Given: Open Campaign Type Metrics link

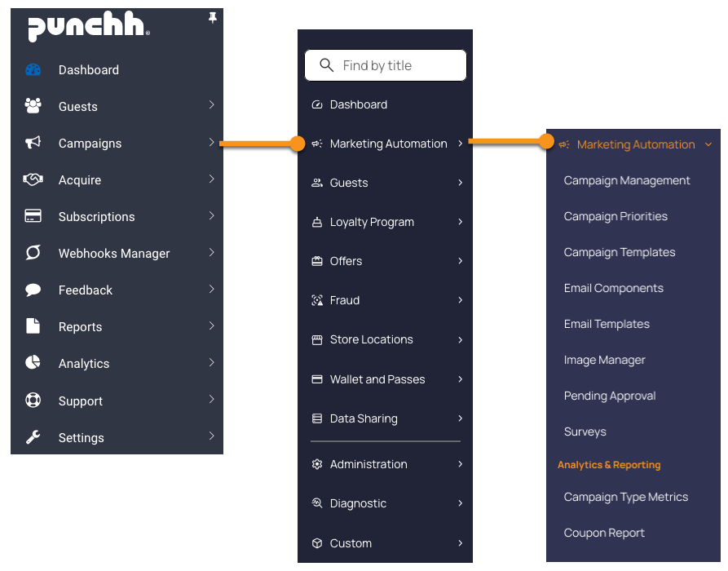Looking at the screenshot, I should [626, 497].
